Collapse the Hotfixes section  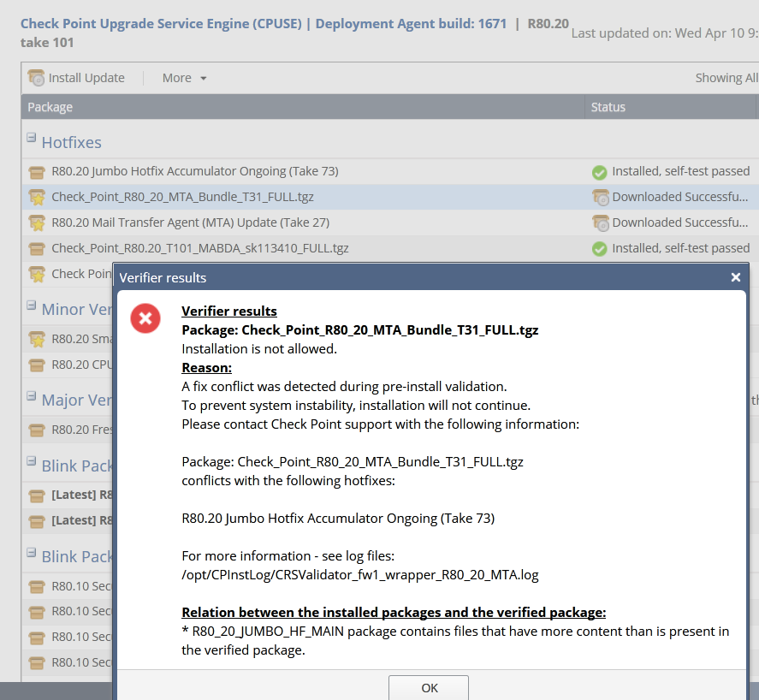tap(31, 138)
